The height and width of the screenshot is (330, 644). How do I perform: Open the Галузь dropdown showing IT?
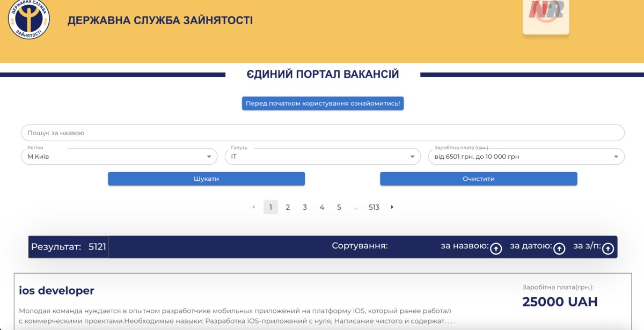(x=323, y=157)
